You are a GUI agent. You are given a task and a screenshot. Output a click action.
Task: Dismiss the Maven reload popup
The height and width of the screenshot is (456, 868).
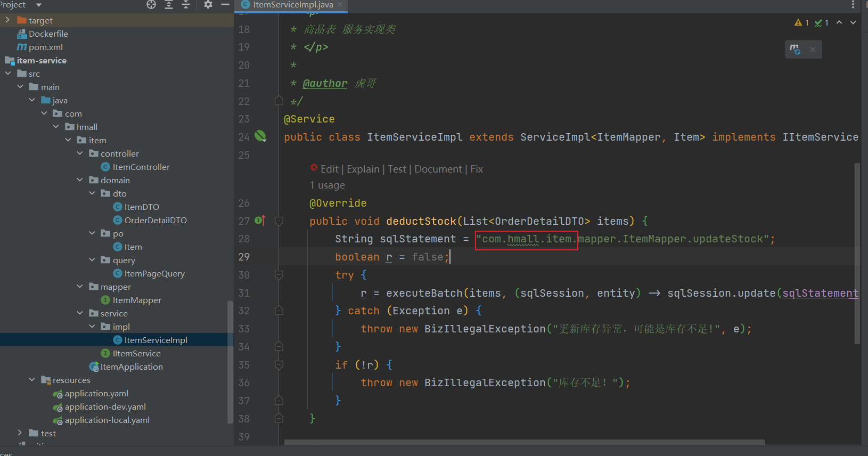813,50
